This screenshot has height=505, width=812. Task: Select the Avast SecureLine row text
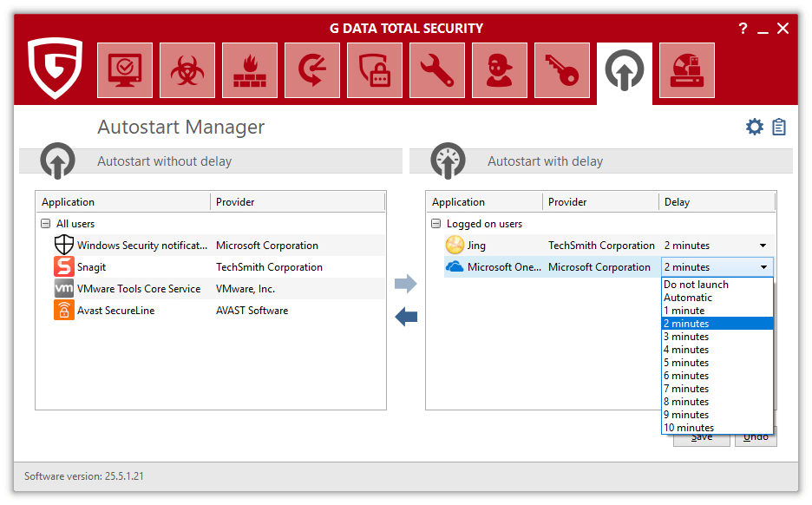116,311
